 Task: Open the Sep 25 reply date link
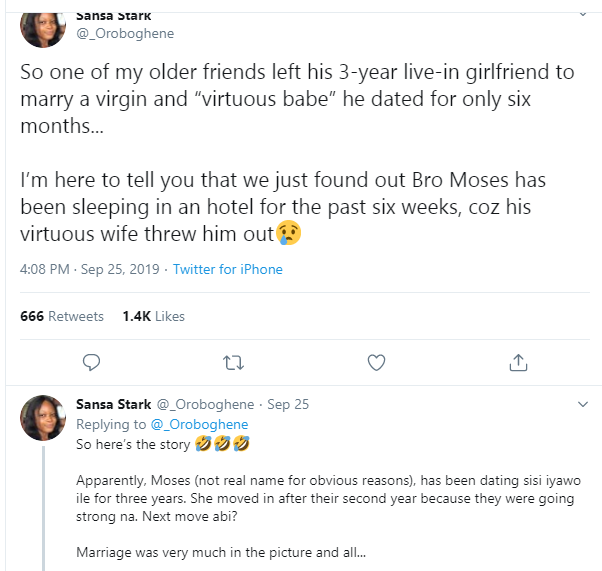[288, 405]
